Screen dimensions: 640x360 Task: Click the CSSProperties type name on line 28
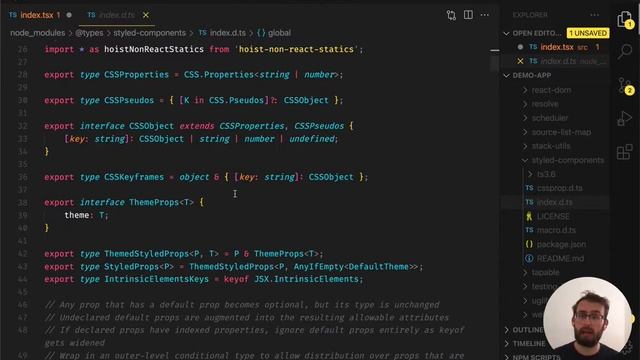(136, 75)
